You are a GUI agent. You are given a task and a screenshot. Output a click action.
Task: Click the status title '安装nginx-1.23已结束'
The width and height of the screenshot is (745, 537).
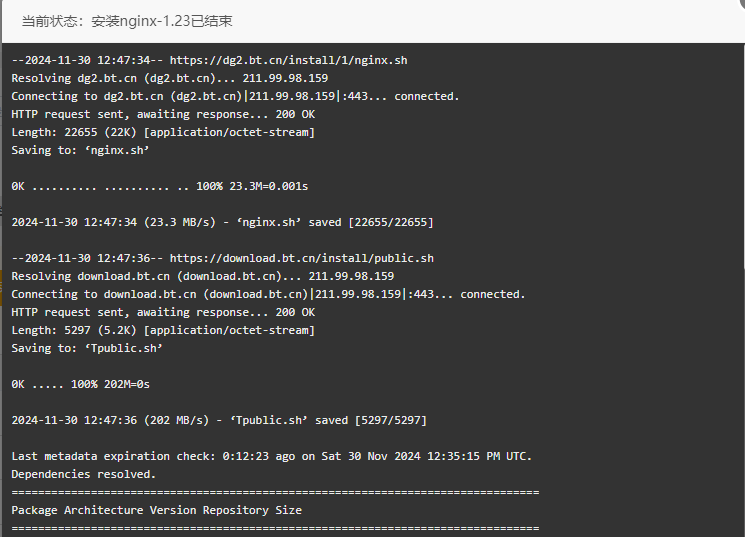(x=162, y=21)
